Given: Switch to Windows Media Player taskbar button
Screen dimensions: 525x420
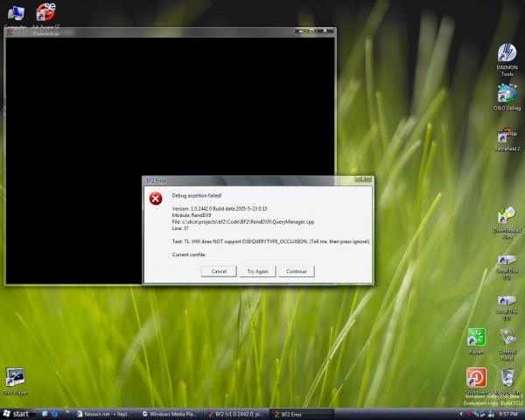Looking at the screenshot, I should pyautogui.click(x=170, y=414).
